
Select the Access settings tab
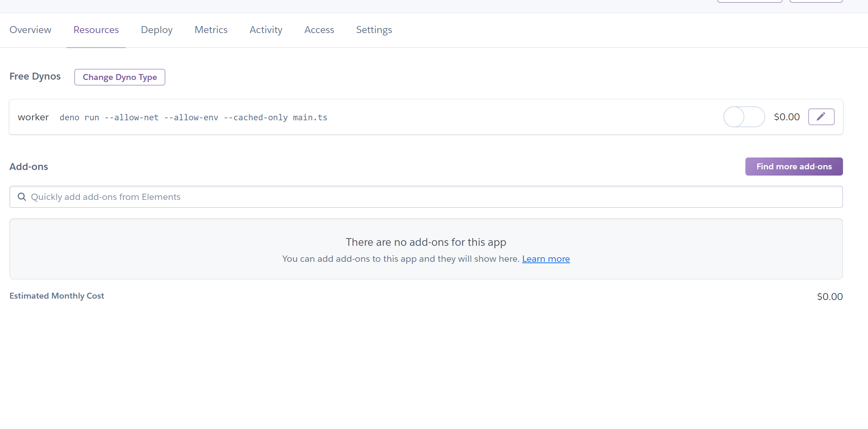pos(320,30)
